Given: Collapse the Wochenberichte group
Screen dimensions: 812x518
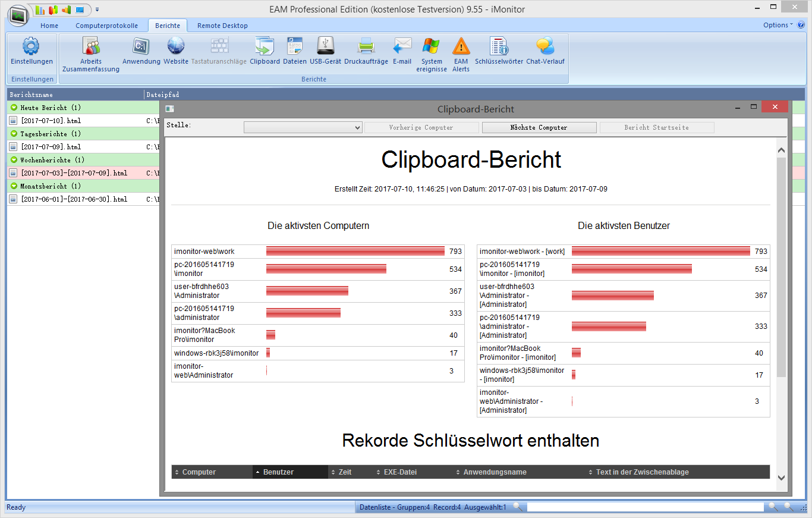Looking at the screenshot, I should pyautogui.click(x=14, y=160).
